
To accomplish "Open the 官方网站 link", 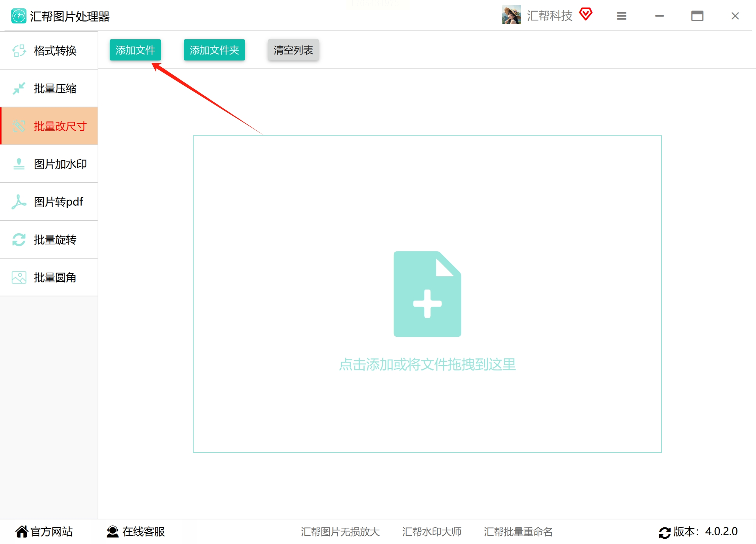I will click(44, 532).
